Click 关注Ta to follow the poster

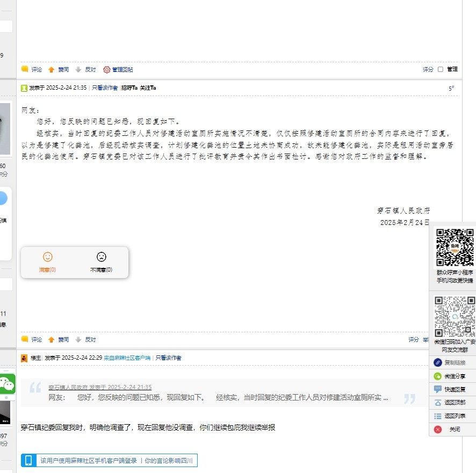[148, 88]
